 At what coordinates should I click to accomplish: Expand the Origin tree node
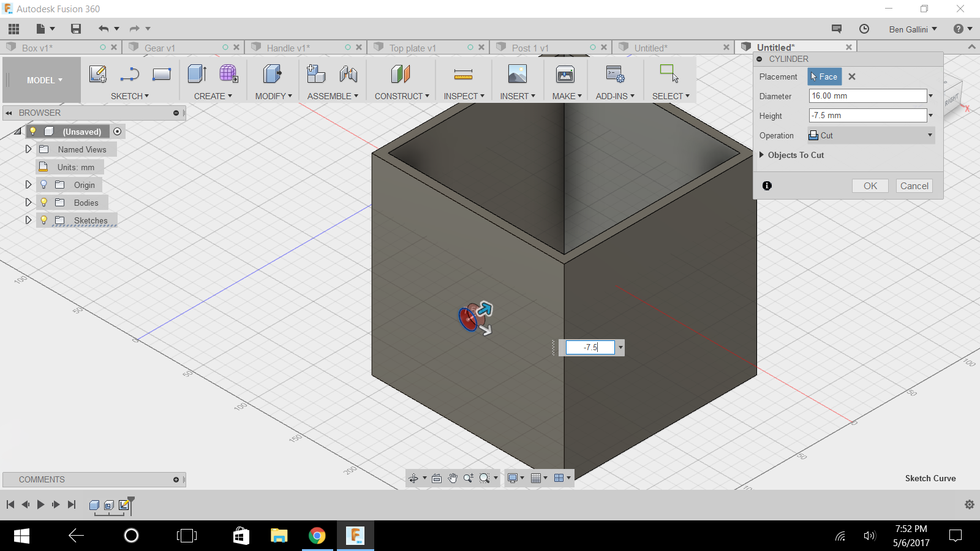point(28,184)
